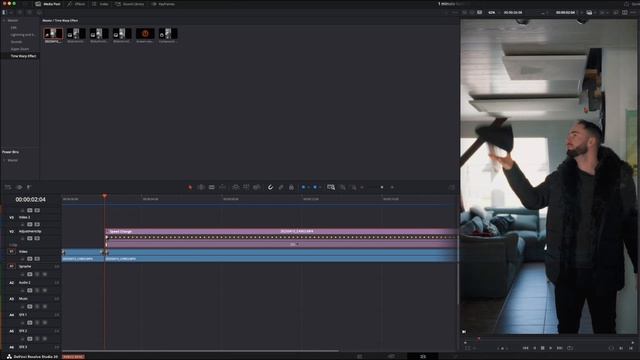Mute the Sprache audio track
Image resolution: width=640 pixels, height=360 pixels.
[x=44, y=274]
